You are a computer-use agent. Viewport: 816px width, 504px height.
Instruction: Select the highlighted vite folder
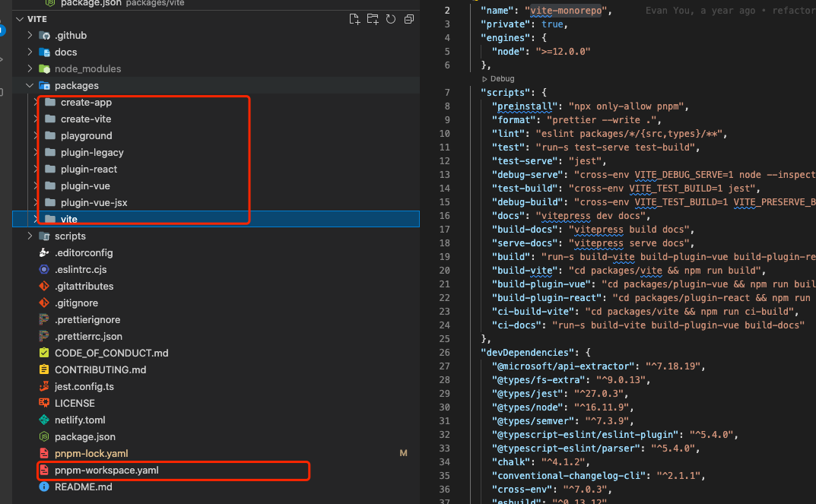click(216, 219)
